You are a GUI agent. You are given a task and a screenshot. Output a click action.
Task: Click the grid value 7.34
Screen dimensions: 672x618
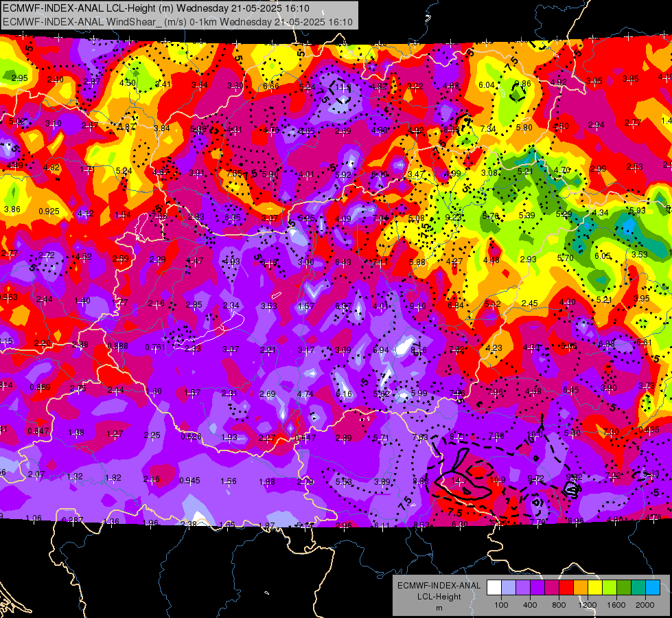(x=488, y=128)
